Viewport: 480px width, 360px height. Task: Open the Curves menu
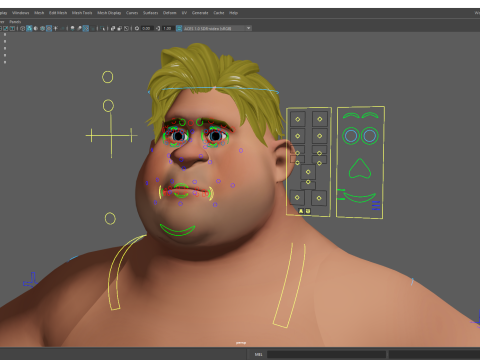pyautogui.click(x=132, y=13)
